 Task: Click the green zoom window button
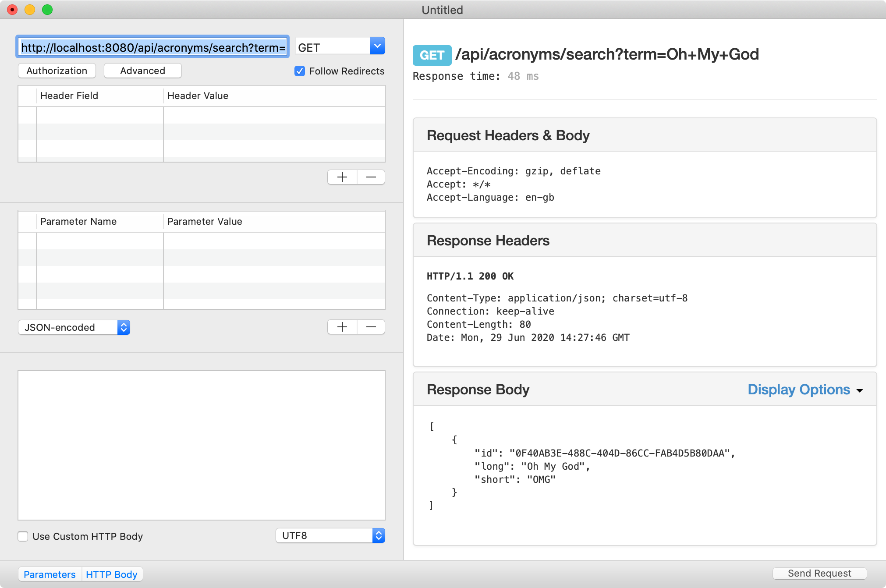tap(47, 10)
